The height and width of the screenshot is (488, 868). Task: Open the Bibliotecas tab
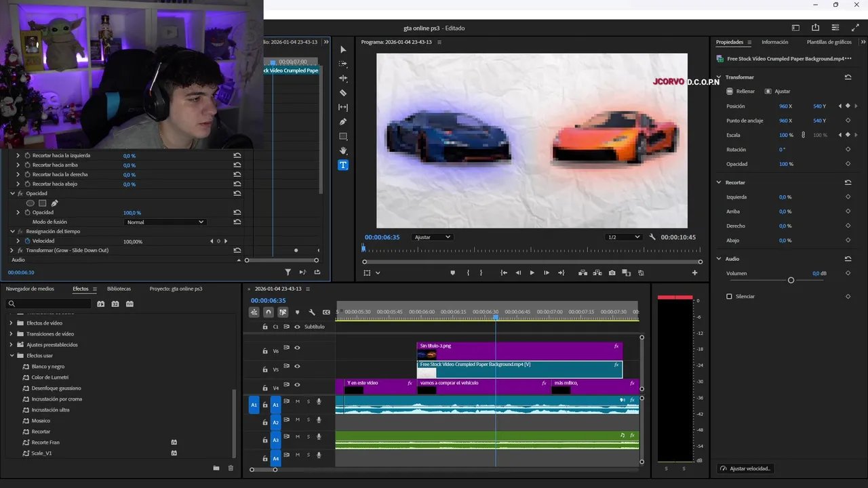119,289
